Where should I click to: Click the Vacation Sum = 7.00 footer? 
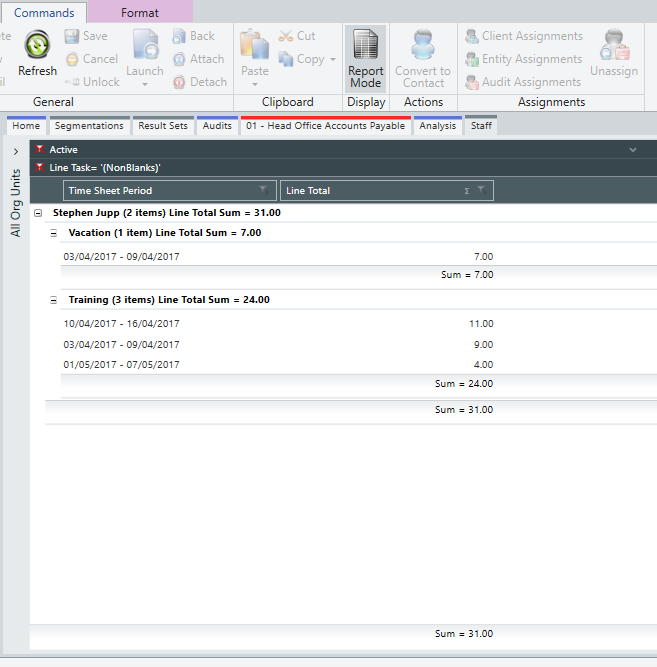coord(467,275)
